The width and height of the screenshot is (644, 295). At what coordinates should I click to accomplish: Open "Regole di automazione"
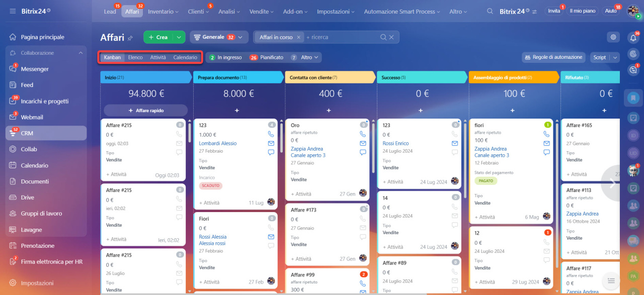click(553, 57)
